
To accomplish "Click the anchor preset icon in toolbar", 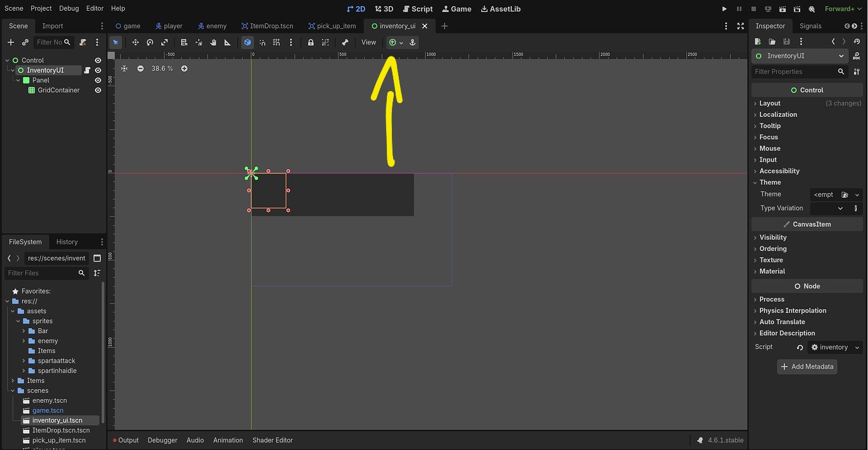I will [393, 42].
